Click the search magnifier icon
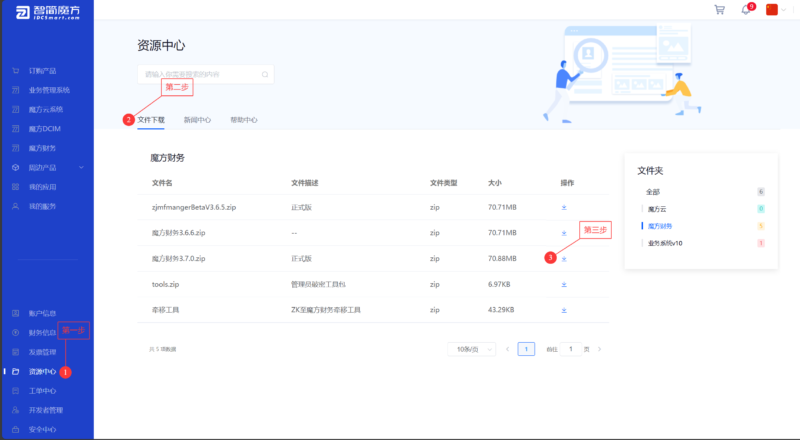The image size is (800, 440). (x=265, y=75)
